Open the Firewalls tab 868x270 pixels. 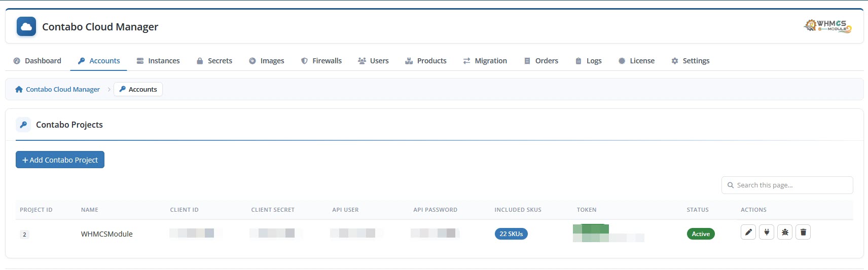click(x=321, y=61)
